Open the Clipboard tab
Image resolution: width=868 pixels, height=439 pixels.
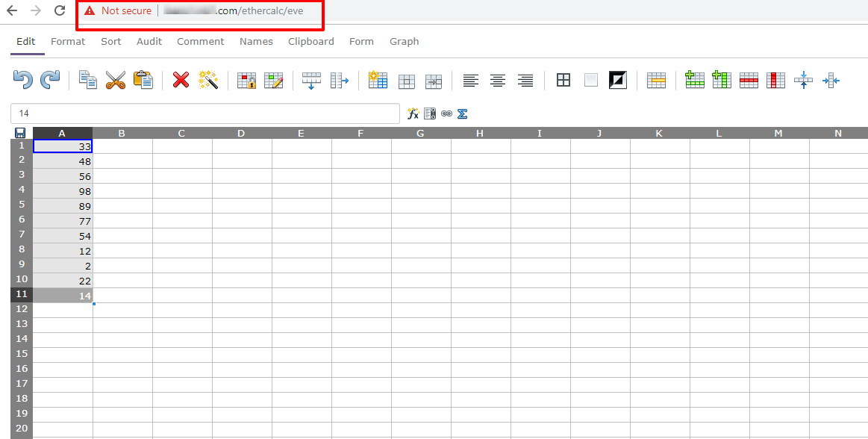coord(311,42)
